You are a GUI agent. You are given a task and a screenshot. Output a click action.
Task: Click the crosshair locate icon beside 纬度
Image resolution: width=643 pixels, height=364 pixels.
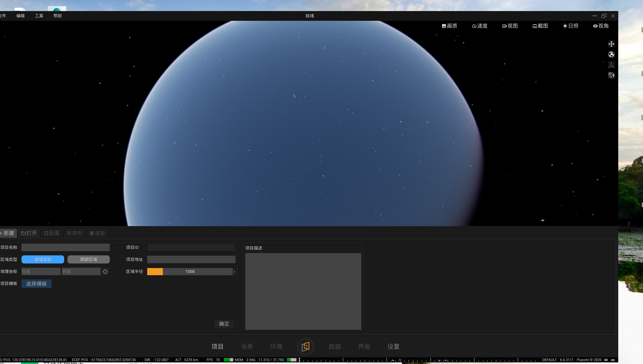105,272
